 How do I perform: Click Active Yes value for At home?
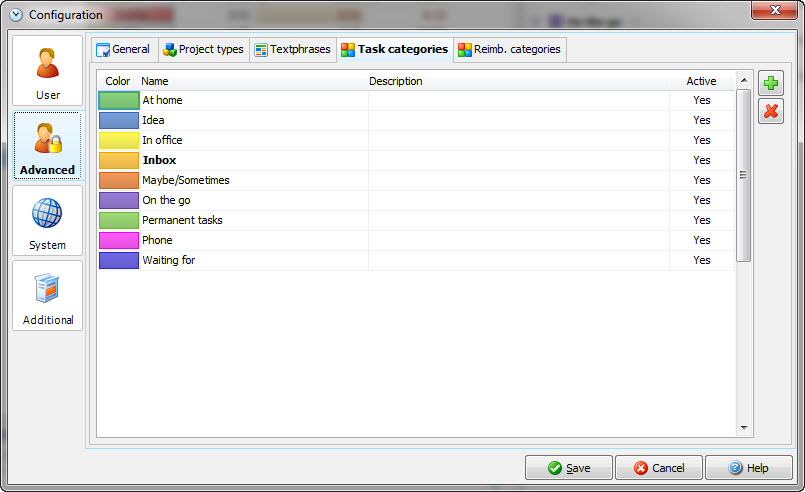pyautogui.click(x=702, y=100)
